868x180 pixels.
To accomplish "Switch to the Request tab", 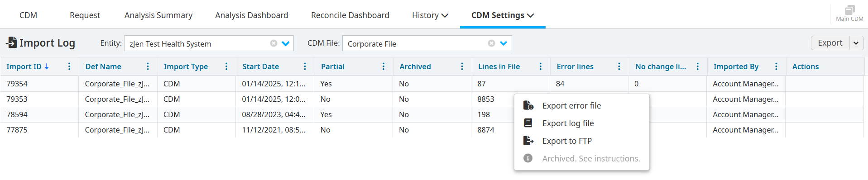I will 85,15.
